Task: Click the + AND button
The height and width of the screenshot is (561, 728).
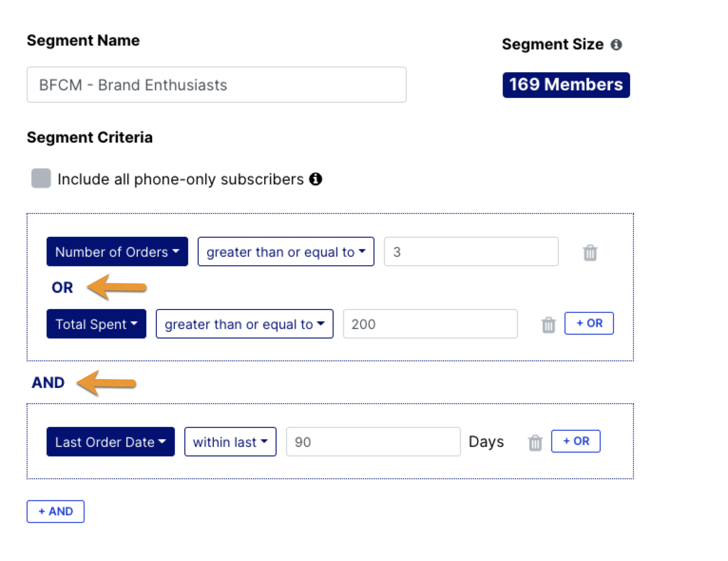Action: tap(56, 512)
